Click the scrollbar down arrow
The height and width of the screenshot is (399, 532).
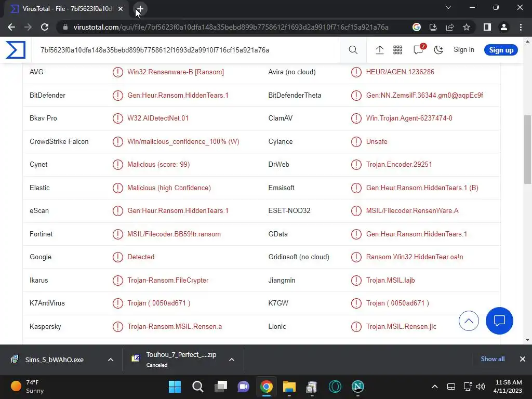(527, 340)
